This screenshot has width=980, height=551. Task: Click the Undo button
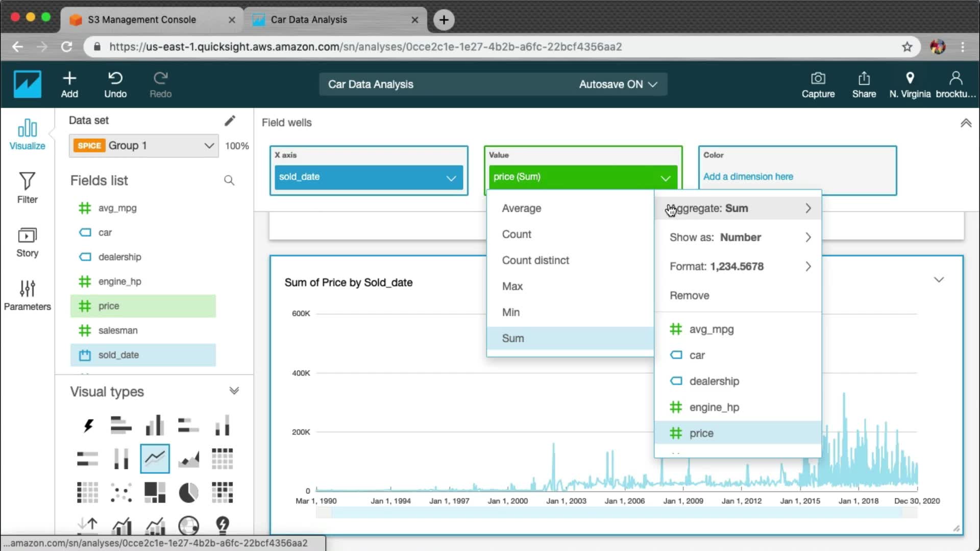115,85
